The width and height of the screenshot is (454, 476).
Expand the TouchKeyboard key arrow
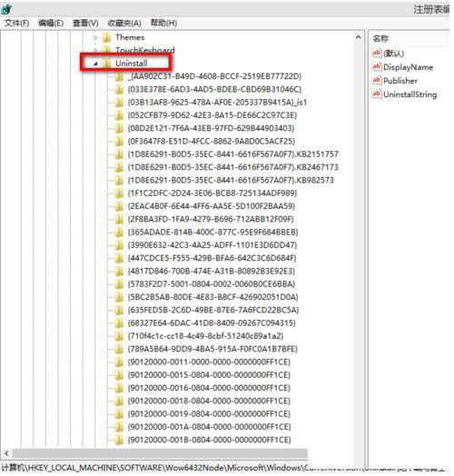coord(95,50)
